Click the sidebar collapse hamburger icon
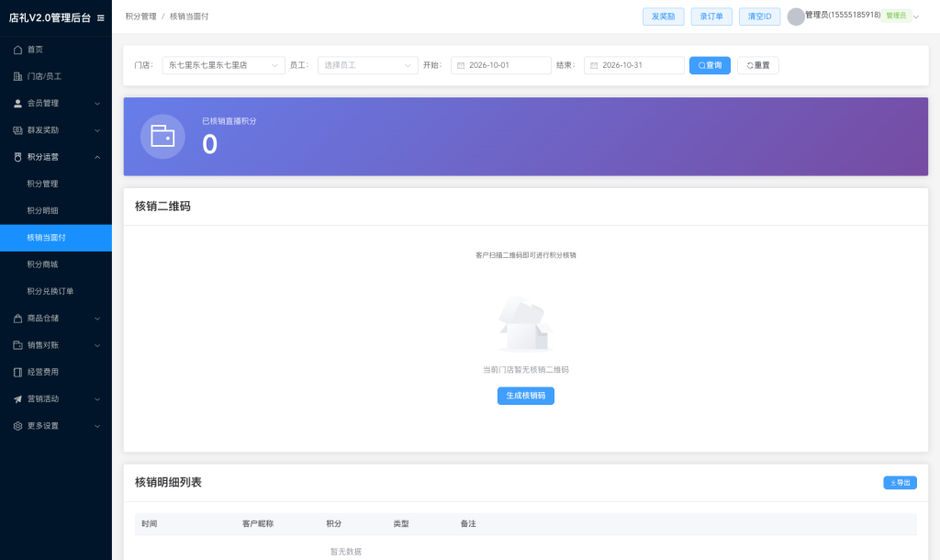Screen dimensions: 940x560 click(x=101, y=18)
